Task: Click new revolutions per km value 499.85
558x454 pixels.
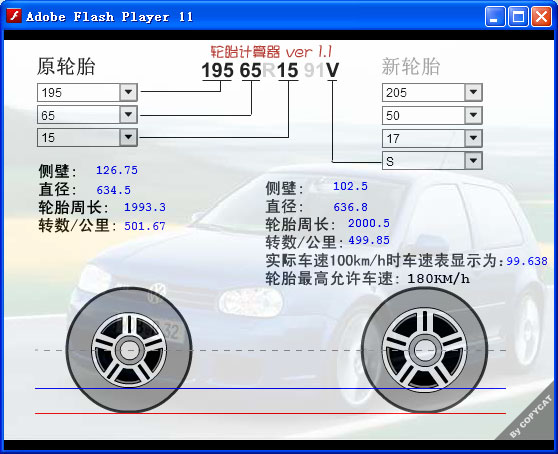Action: click(369, 240)
